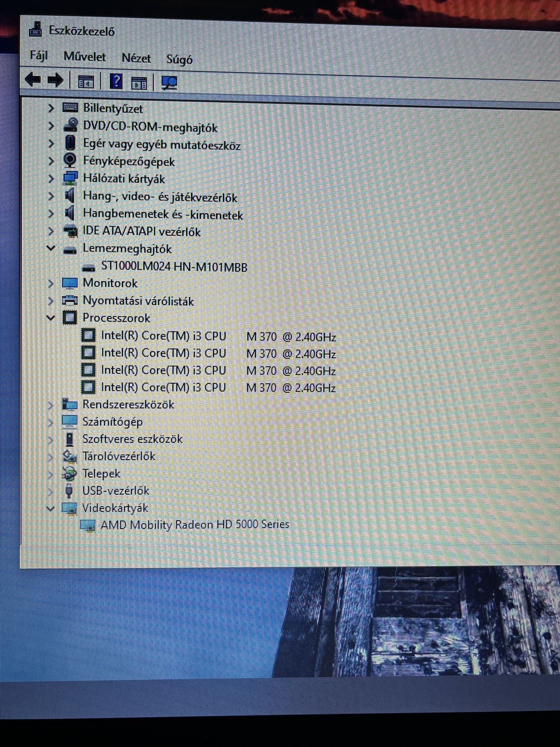Image resolution: width=560 pixels, height=747 pixels.
Task: Click the Eszközkezelő window title
Action: tap(82, 31)
